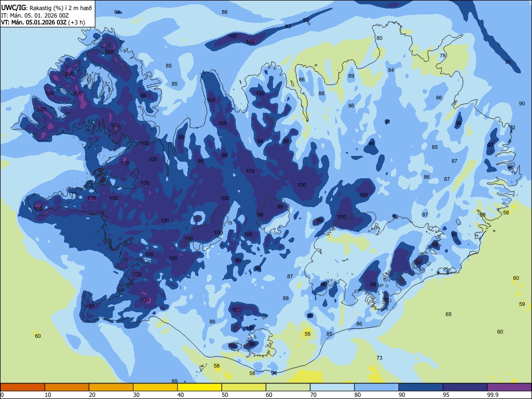532x399 pixels.
Task: Click the humidity value '55' on the map
Action: click(x=307, y=334)
